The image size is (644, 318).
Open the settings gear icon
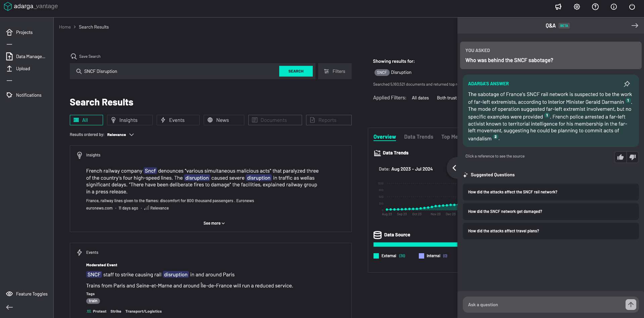577,7
